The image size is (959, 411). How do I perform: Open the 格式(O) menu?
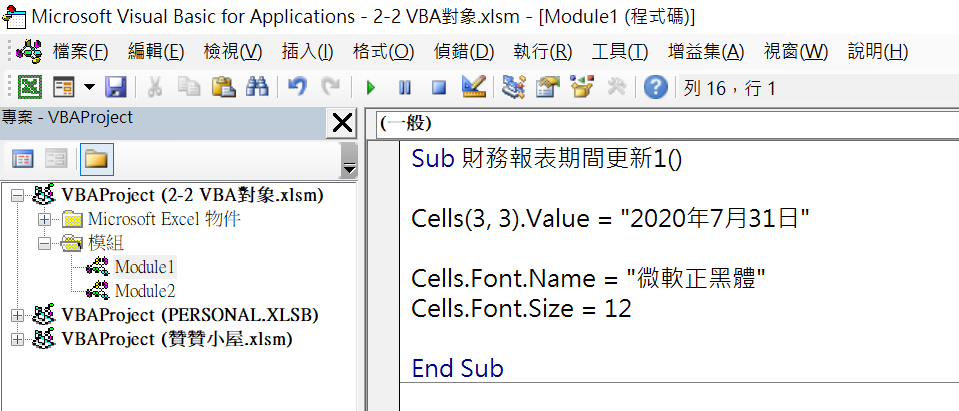coord(383,52)
